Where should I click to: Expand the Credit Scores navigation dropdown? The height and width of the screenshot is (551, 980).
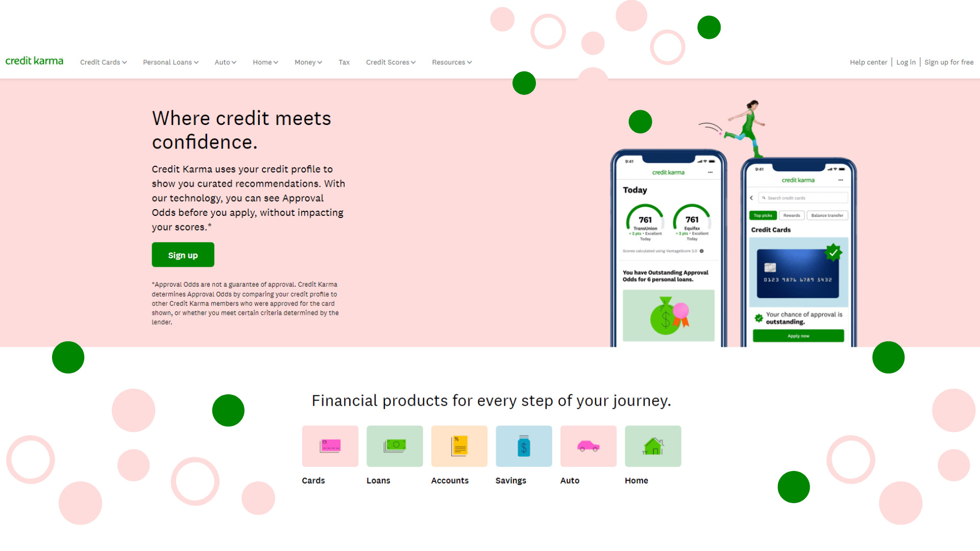coord(391,62)
